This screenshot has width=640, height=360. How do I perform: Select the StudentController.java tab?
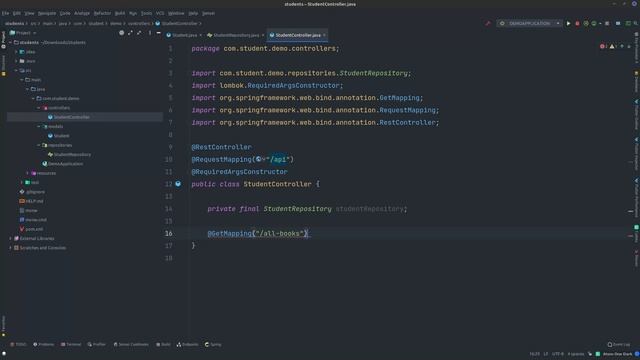pos(298,35)
